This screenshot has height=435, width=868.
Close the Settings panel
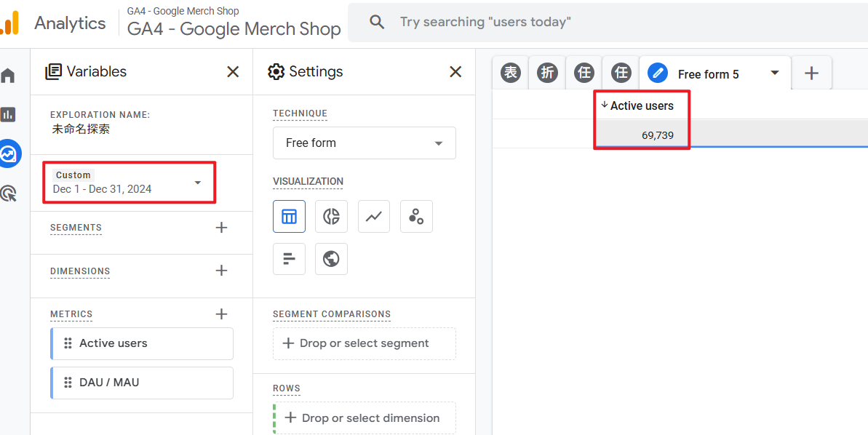(x=455, y=72)
